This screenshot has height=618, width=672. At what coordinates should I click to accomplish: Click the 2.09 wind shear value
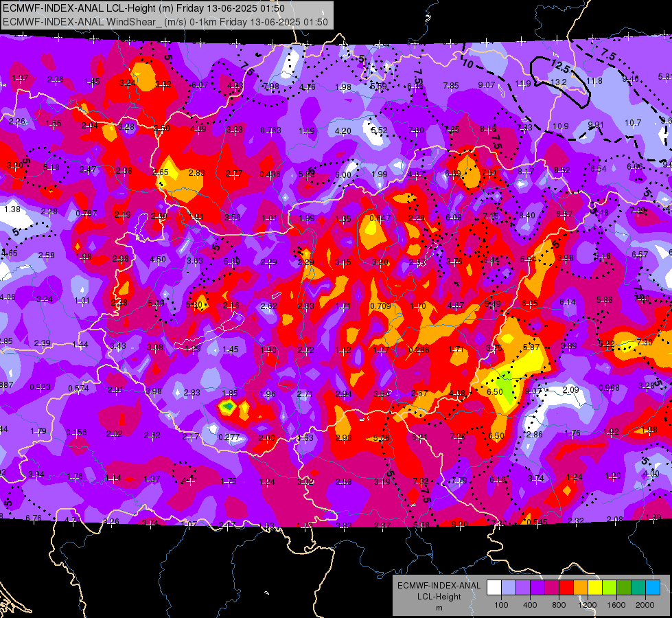pyautogui.click(x=571, y=390)
